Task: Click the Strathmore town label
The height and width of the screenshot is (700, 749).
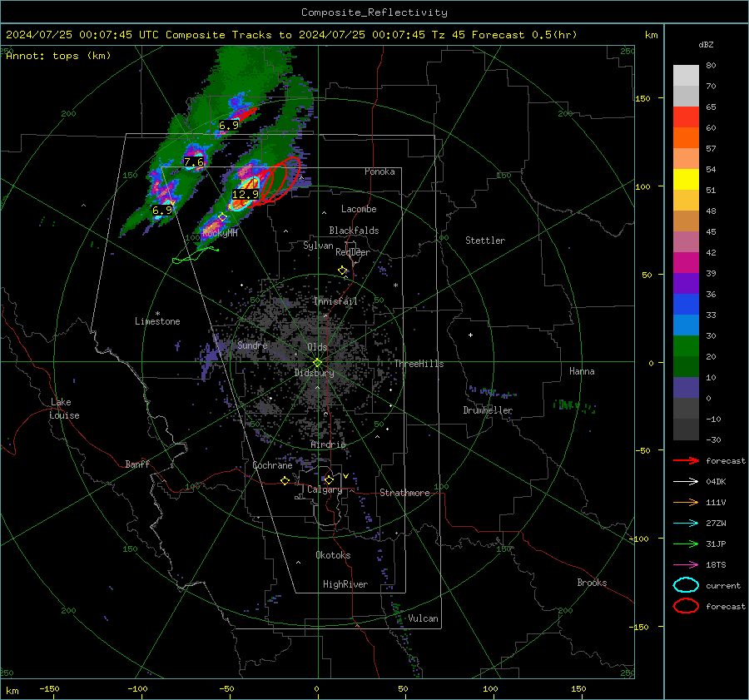Action: [x=404, y=493]
